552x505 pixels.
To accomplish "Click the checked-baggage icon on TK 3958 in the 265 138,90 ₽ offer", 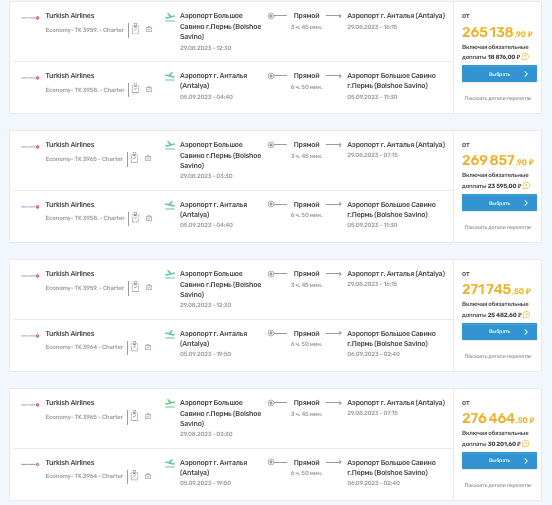I will click(x=136, y=89).
